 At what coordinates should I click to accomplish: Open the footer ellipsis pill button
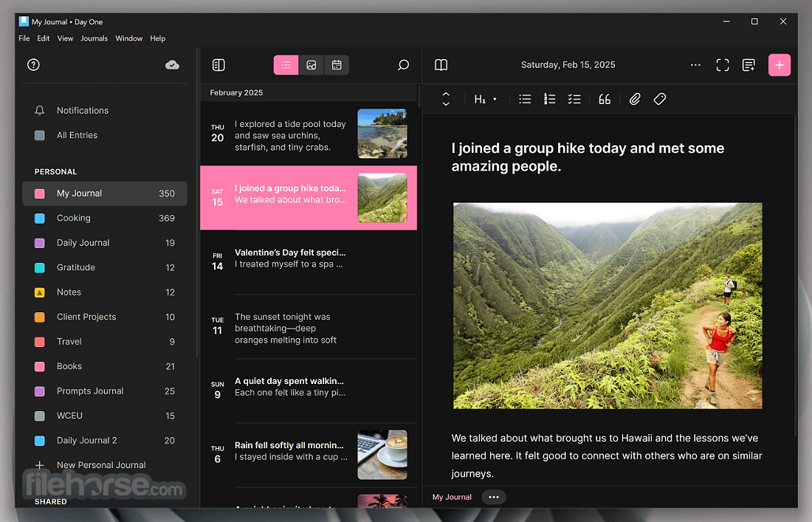[x=494, y=497]
